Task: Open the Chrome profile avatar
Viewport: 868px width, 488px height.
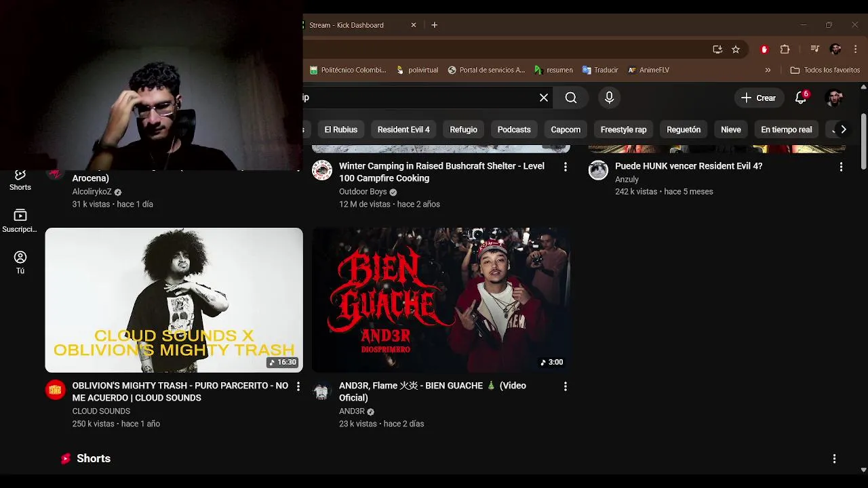Action: pos(835,49)
